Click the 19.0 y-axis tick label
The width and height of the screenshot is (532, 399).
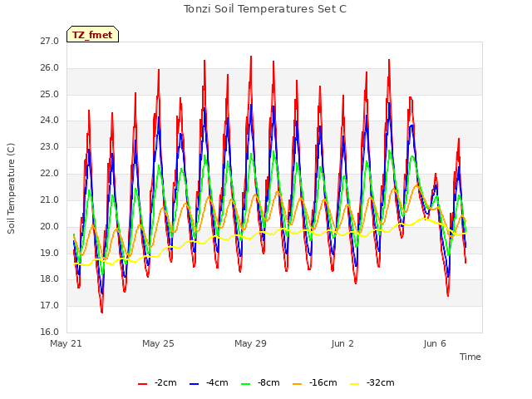[x=50, y=253]
